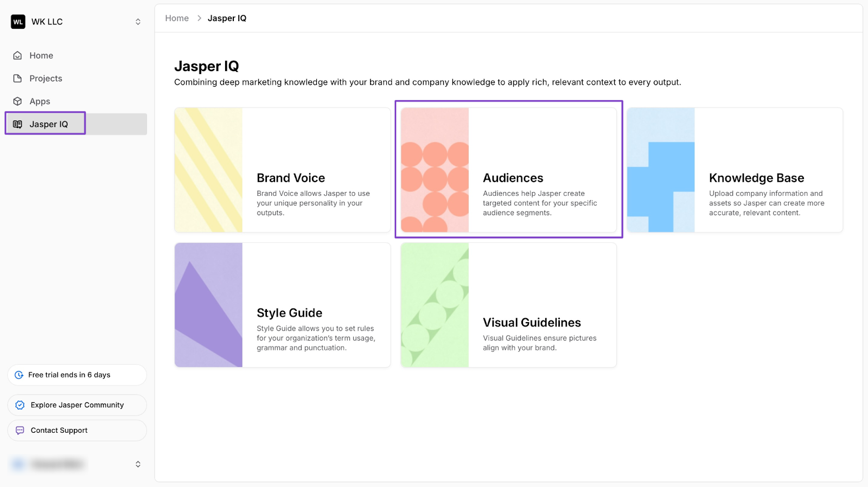The height and width of the screenshot is (487, 868).
Task: Go to Home in the sidebar
Action: tap(76, 55)
